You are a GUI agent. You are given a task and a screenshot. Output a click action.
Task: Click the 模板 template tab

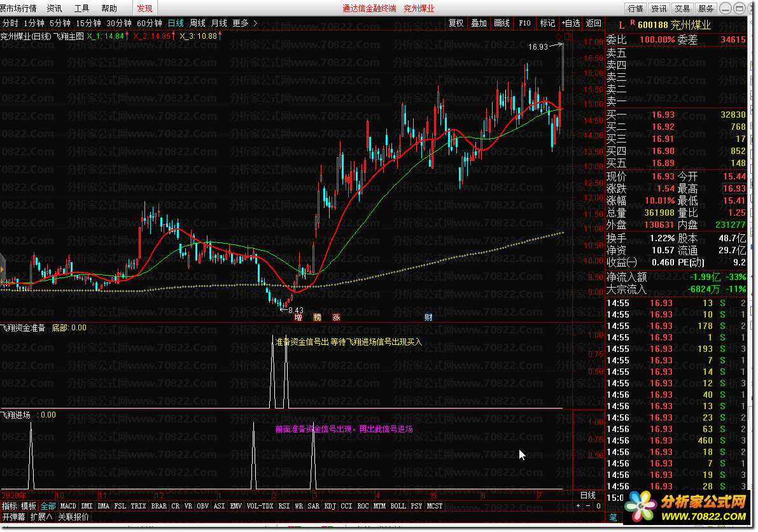29,506
